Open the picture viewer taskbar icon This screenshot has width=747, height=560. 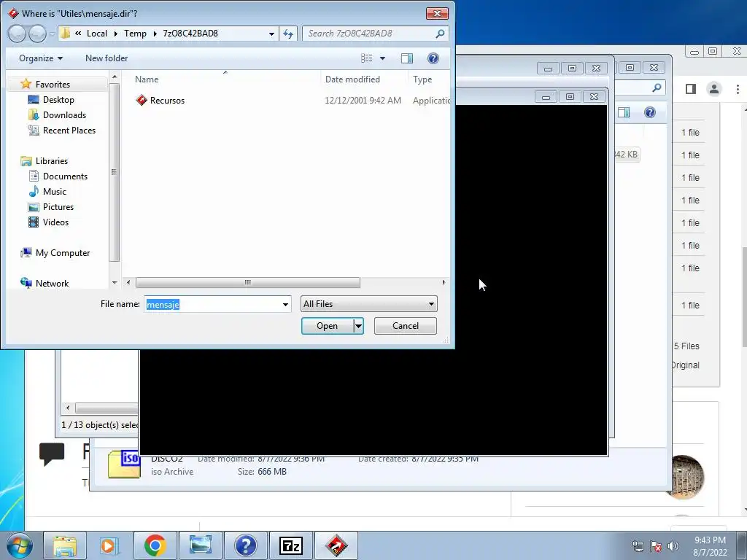(x=200, y=545)
